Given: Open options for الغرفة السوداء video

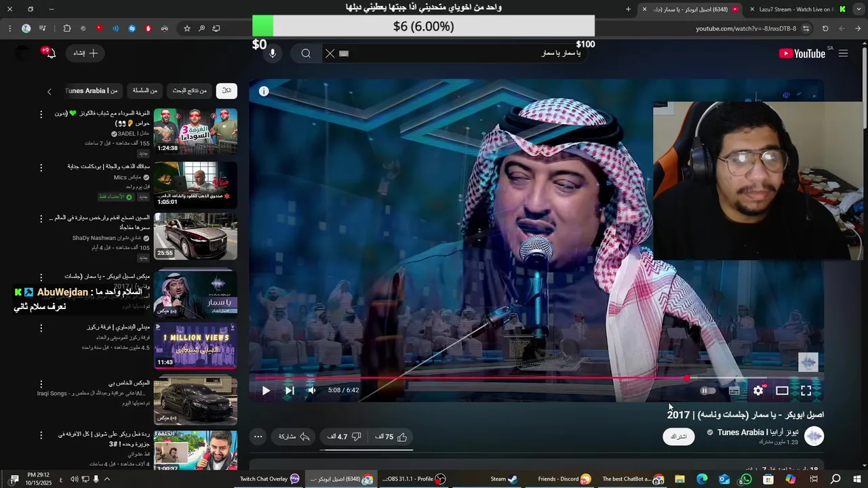Looking at the screenshot, I should 41,115.
